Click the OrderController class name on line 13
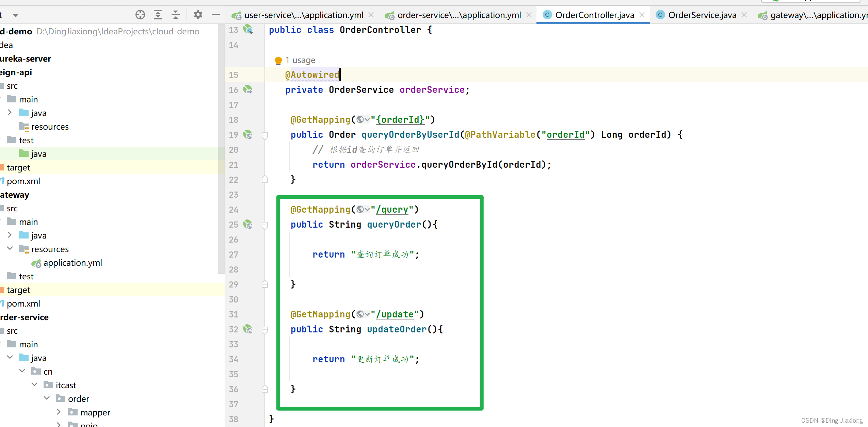Screen dimensions: 868x427 [380, 30]
